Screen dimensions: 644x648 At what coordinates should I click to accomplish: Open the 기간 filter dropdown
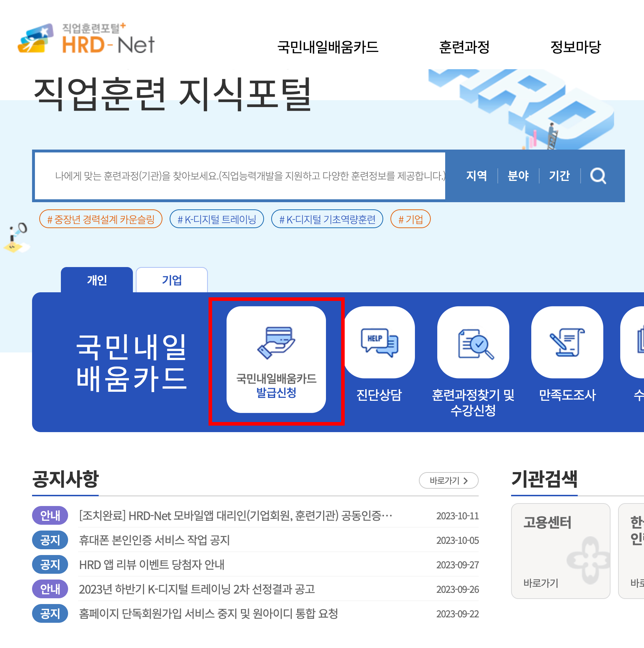[559, 176]
